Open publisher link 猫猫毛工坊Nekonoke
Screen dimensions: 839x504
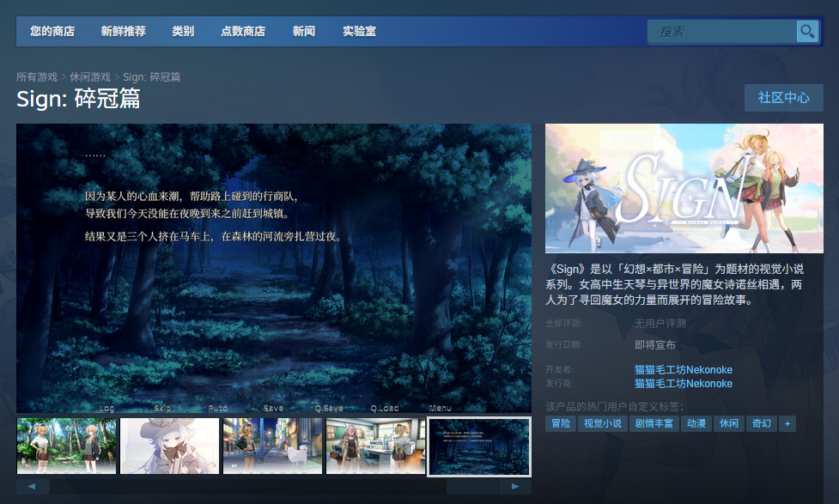[x=684, y=384]
